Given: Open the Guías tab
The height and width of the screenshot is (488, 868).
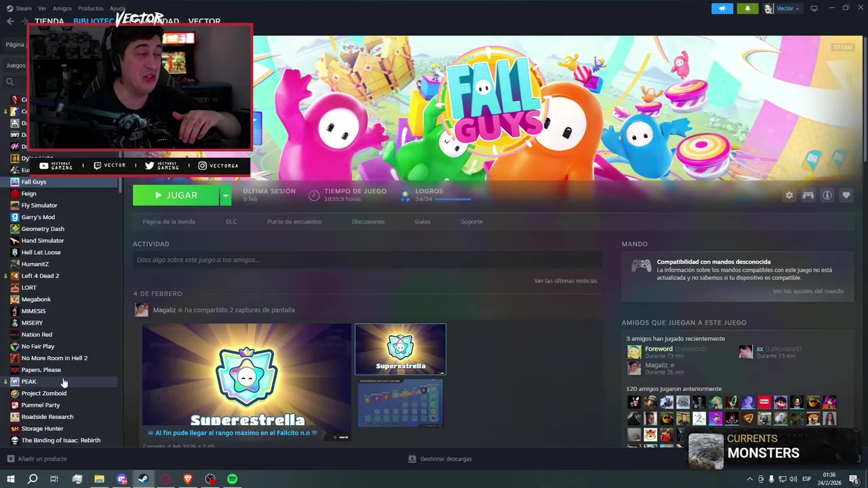Looking at the screenshot, I should click(x=422, y=222).
